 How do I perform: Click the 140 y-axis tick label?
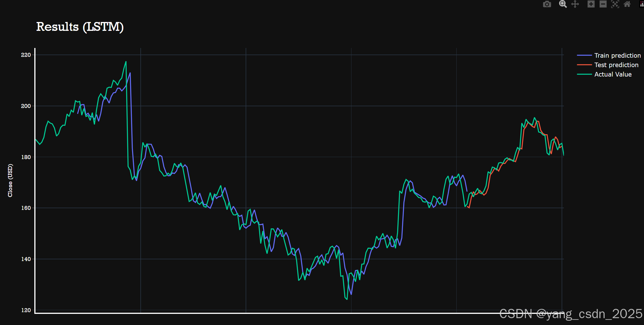click(x=26, y=259)
